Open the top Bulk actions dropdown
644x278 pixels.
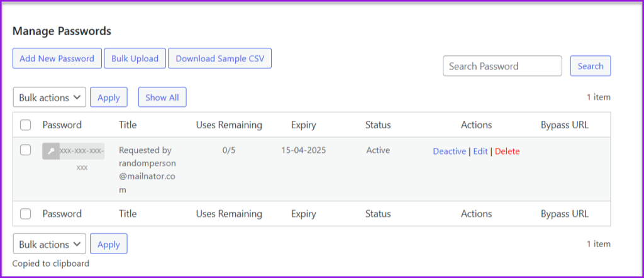(50, 97)
